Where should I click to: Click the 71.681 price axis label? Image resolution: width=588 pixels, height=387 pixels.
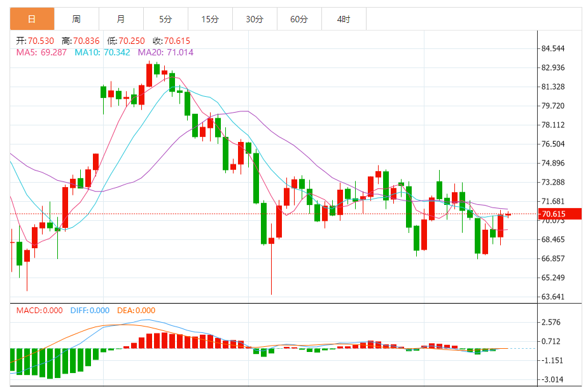553,201
